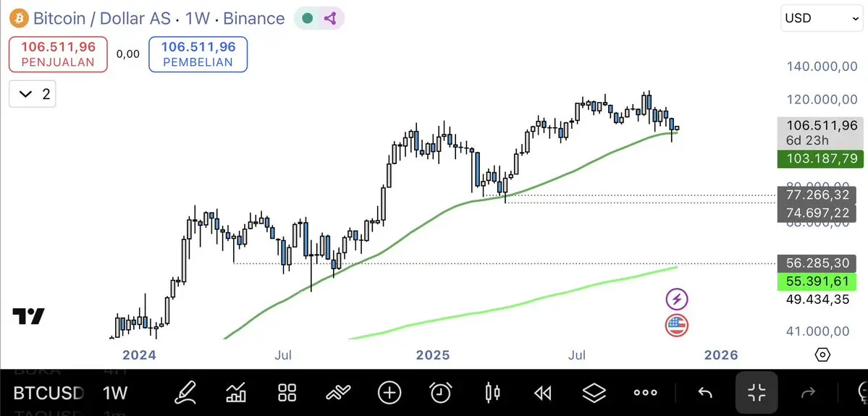The height and width of the screenshot is (416, 868).
Task: Tap the add symbol plus icon
Action: coord(389,394)
